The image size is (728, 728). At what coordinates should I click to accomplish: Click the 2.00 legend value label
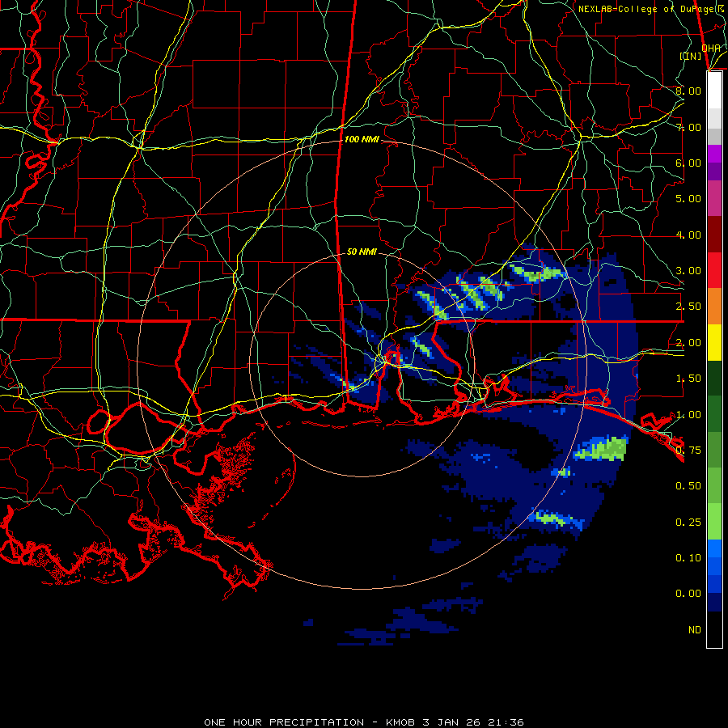[688, 343]
